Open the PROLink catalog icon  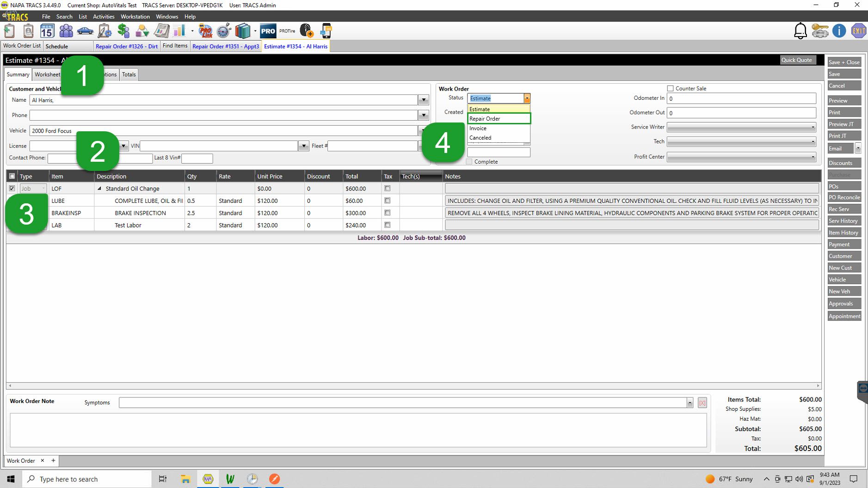[x=206, y=30]
